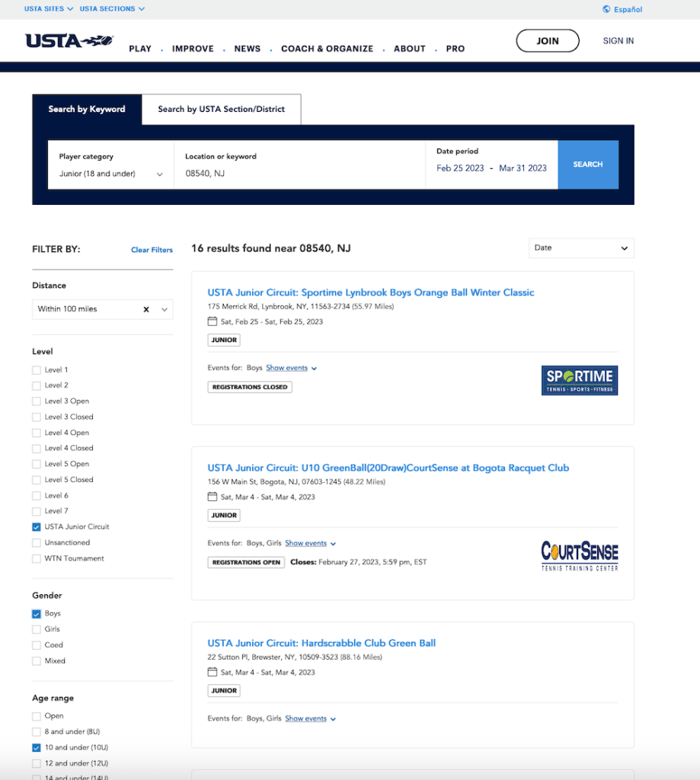The width and height of the screenshot is (700, 780).
Task: Expand the USTA Sections dropdown at top
Action: (x=112, y=9)
